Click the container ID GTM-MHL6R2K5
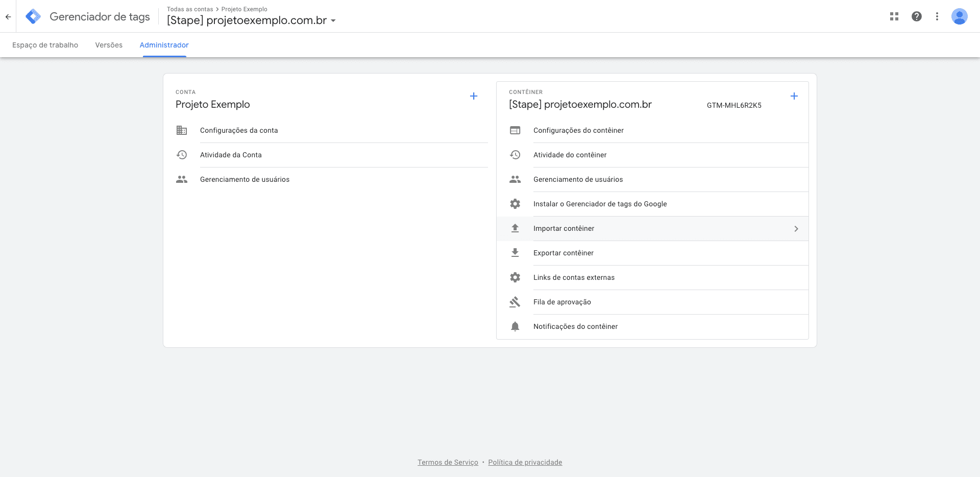 point(734,105)
